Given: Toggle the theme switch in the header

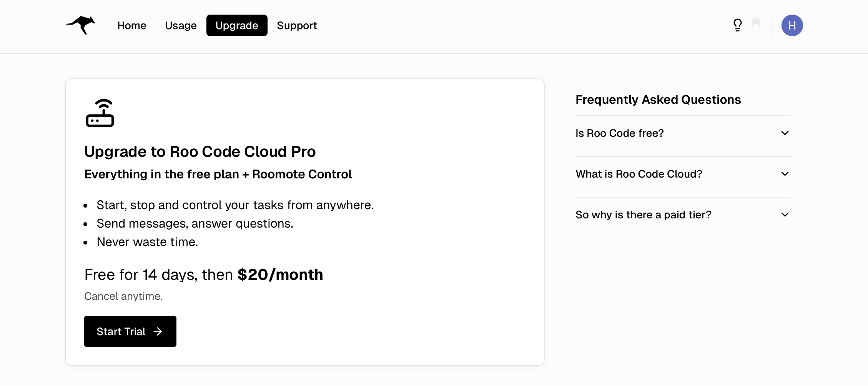Looking at the screenshot, I should (757, 25).
